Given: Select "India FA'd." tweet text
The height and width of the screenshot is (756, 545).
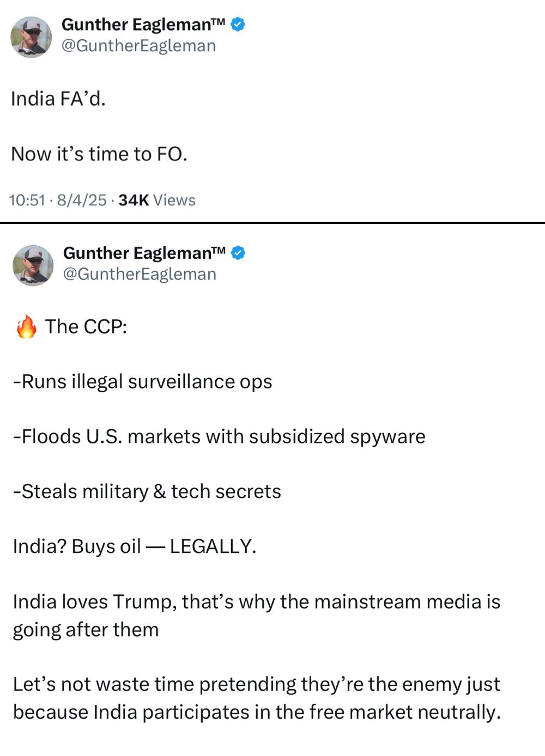Looking at the screenshot, I should (58, 99).
